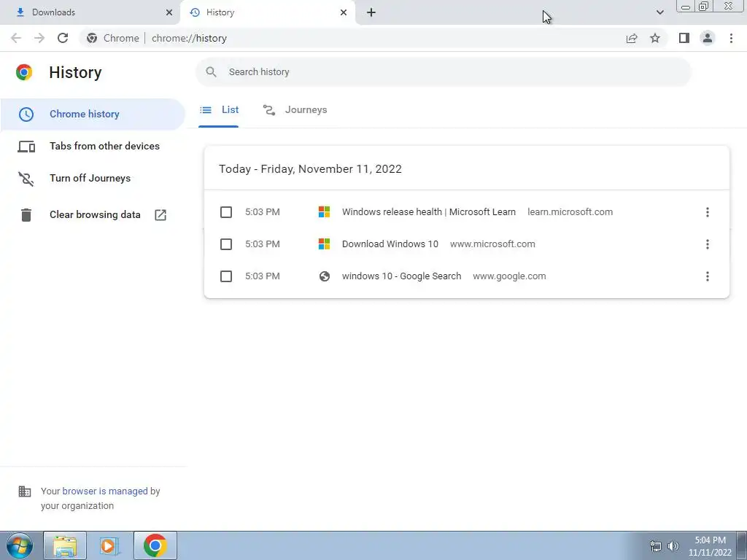Click the Show desktop strip at taskbar end
The width and height of the screenshot is (747, 560).
[x=741, y=545]
